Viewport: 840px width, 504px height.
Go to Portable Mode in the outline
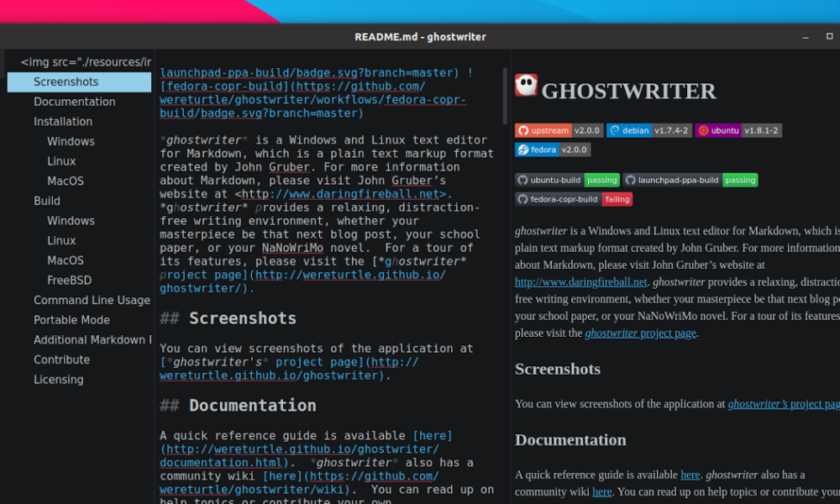[79, 320]
